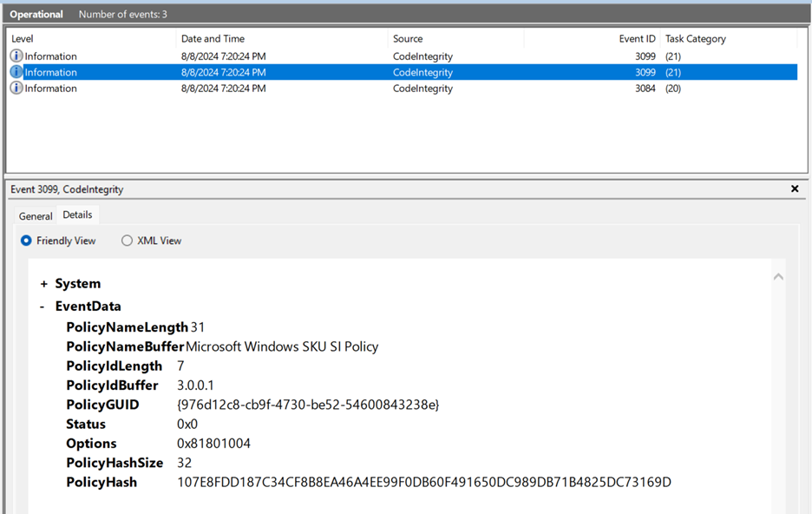This screenshot has width=812, height=514.
Task: Click the scroll up arrow in details view
Action: [778, 277]
